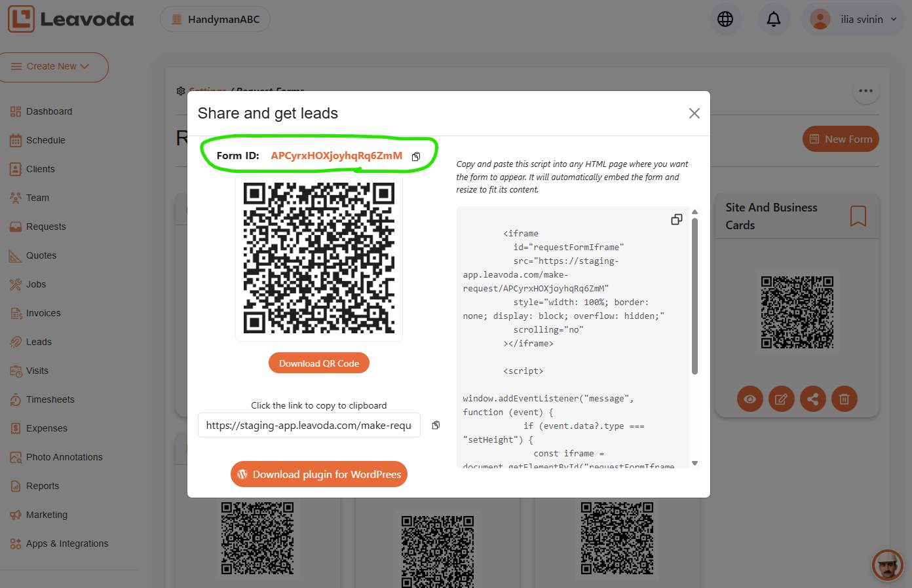Image resolution: width=912 pixels, height=588 pixels.
Task: Click the Jobs tools icon
Action: [16, 285]
